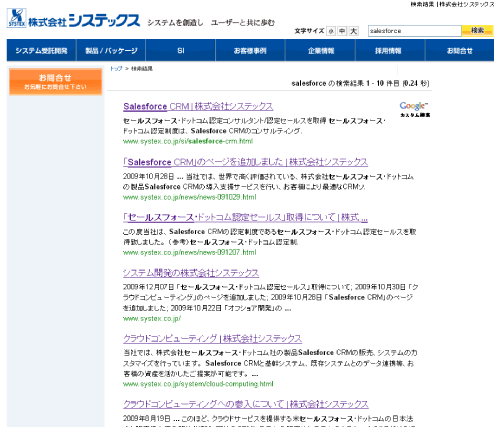Viewport: 500px width, 427px height.
Task: Click the green www.systex.co.jp/ URL text
Action: (152, 318)
